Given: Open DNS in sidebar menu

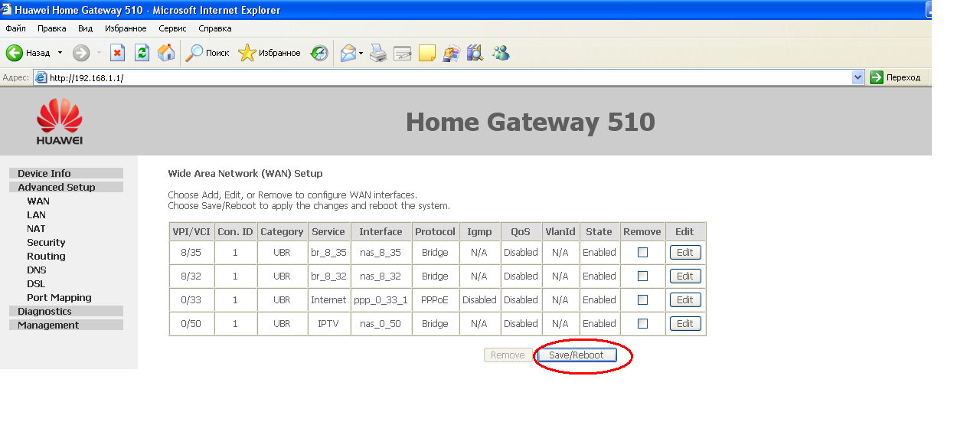Looking at the screenshot, I should (36, 270).
